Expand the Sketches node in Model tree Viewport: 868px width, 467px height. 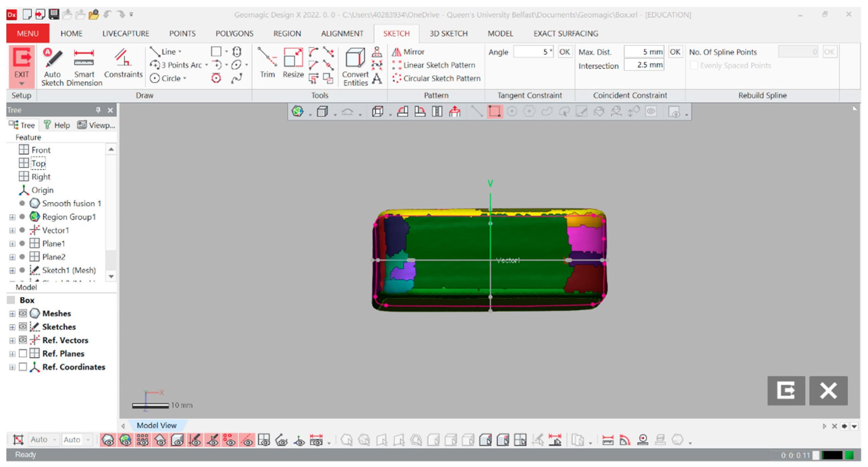point(12,327)
